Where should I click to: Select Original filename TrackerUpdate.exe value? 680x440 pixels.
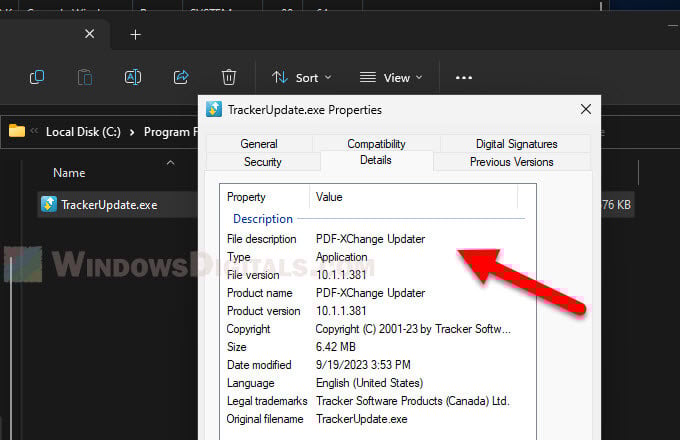pos(361,419)
